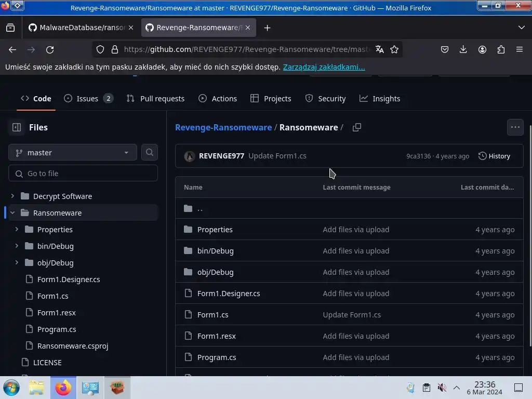
Task: List all tabs dropdown arrow
Action: click(522, 28)
